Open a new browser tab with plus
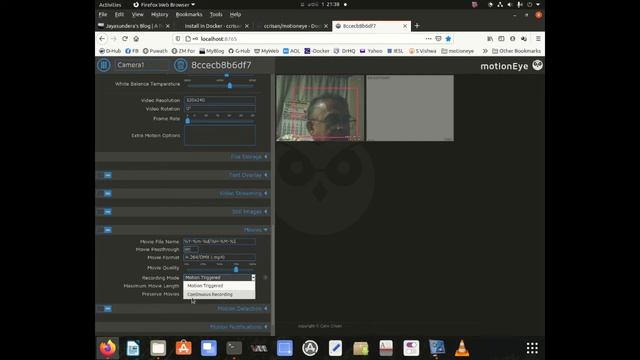Viewport: 640px width, 360px height. tap(417, 26)
